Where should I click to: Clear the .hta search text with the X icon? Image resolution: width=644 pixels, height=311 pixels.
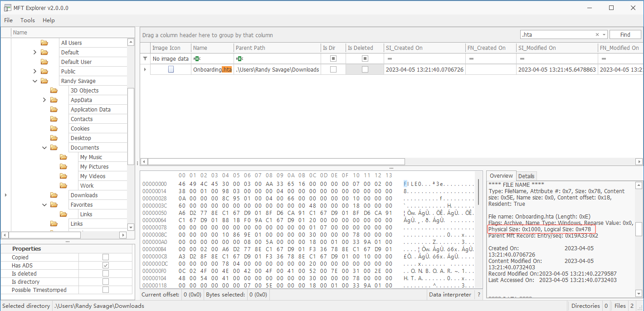click(597, 35)
